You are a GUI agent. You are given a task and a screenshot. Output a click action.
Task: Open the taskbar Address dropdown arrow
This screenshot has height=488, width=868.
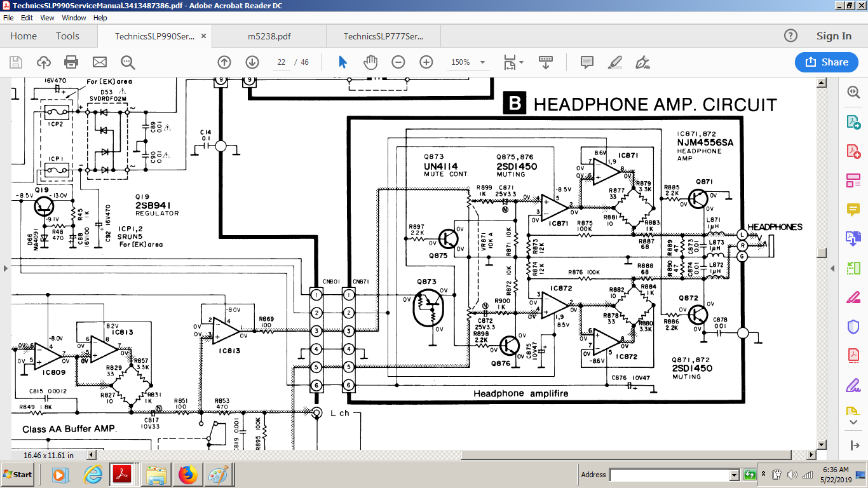point(735,475)
